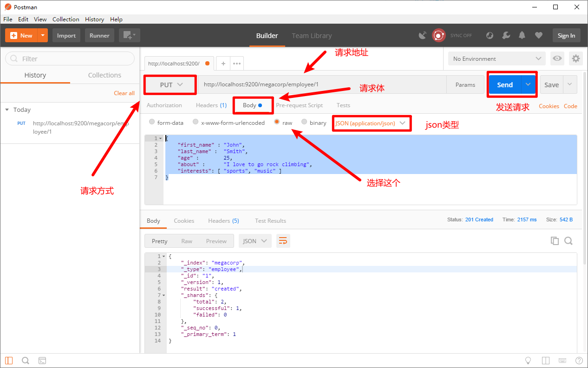Viewport: 588px width, 368px height.
Task: Switch response view to Preview
Action: coord(216,241)
